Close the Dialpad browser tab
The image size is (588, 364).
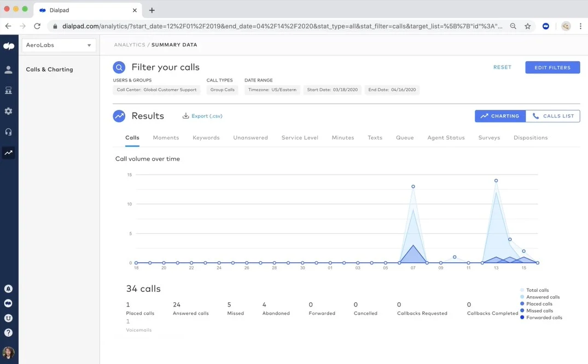135,10
